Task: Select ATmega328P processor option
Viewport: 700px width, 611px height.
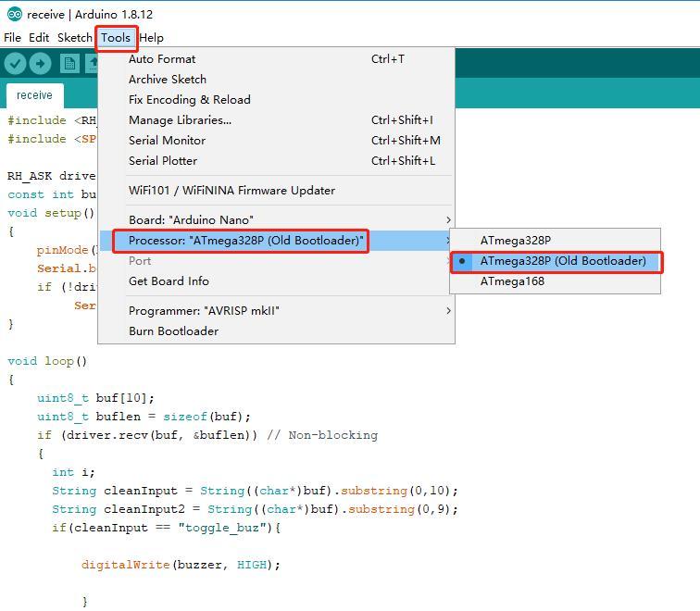Action: (x=555, y=241)
